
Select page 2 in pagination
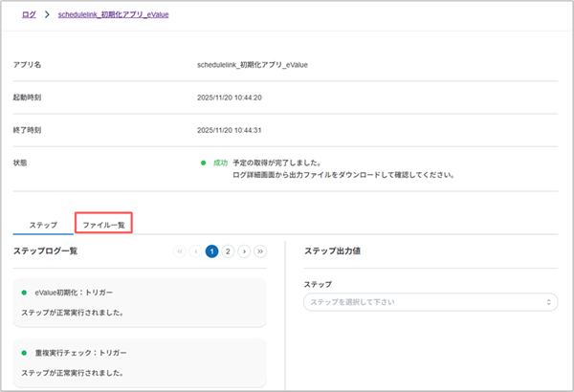click(x=228, y=251)
